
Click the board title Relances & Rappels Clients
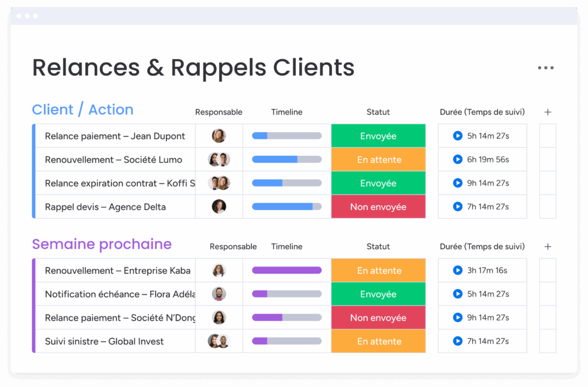click(x=193, y=68)
